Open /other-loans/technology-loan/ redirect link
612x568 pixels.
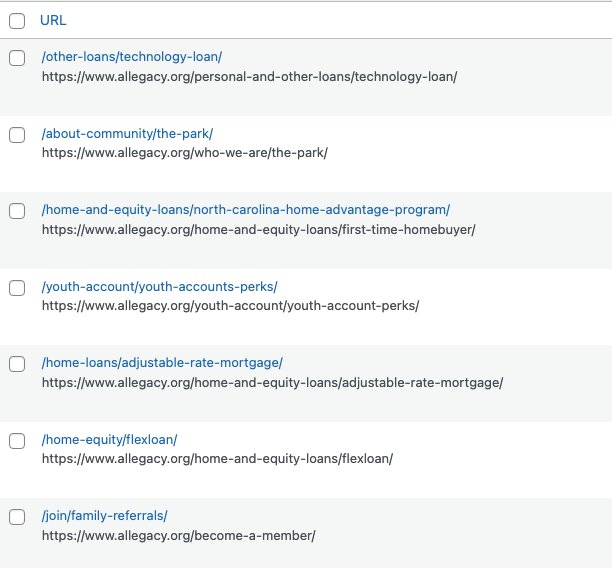tap(132, 57)
